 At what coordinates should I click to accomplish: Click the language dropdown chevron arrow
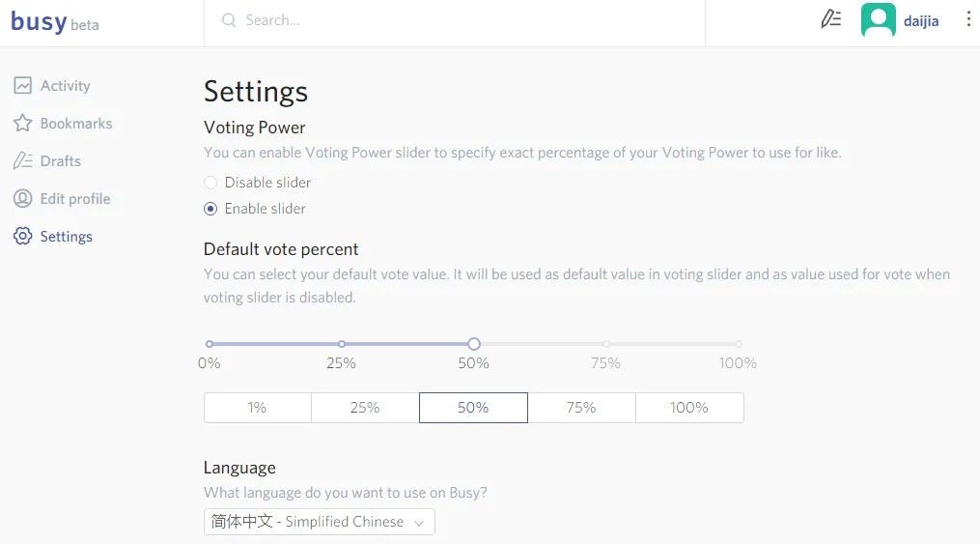[x=419, y=523]
